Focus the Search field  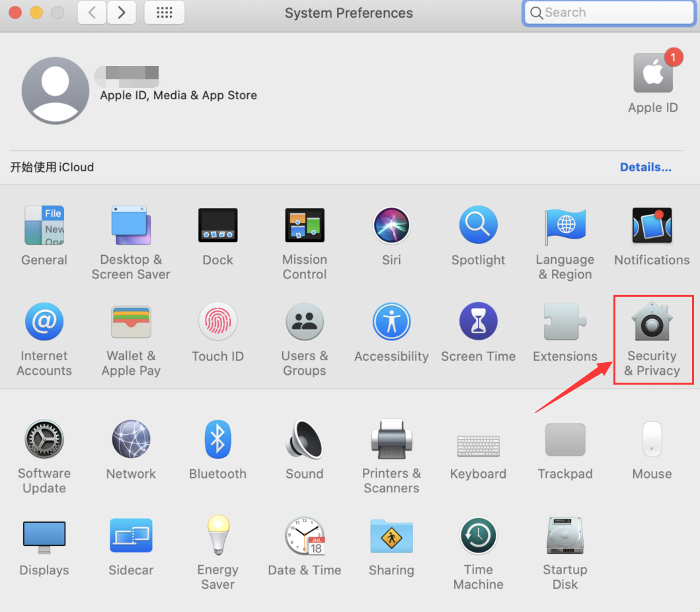click(x=609, y=13)
